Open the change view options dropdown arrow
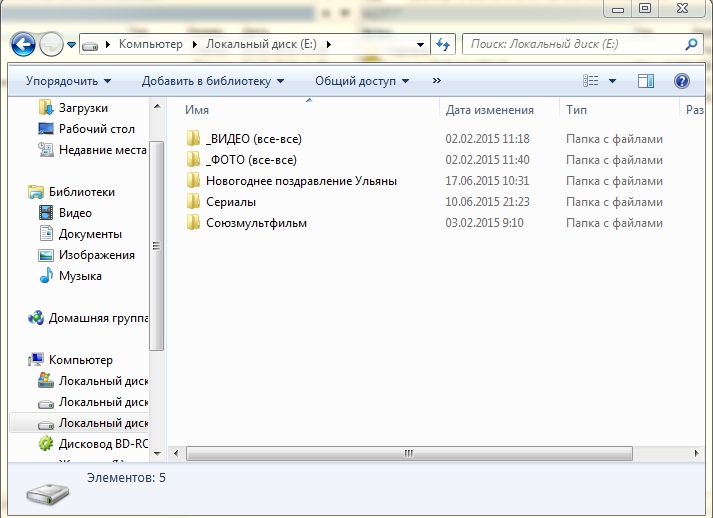Screen dimensions: 713x518 tap(613, 81)
